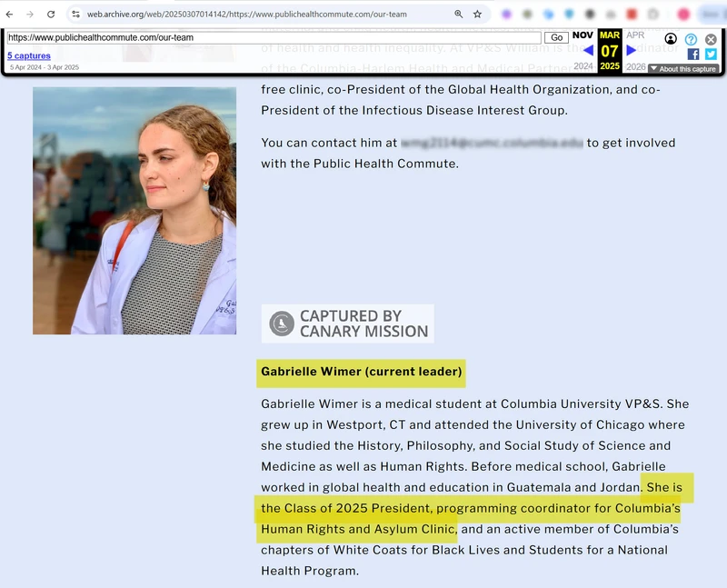Click the capture date range 5 Apr 2024 - 3 Apr 2025
Viewport: 727px width, 588px height.
click(x=45, y=67)
